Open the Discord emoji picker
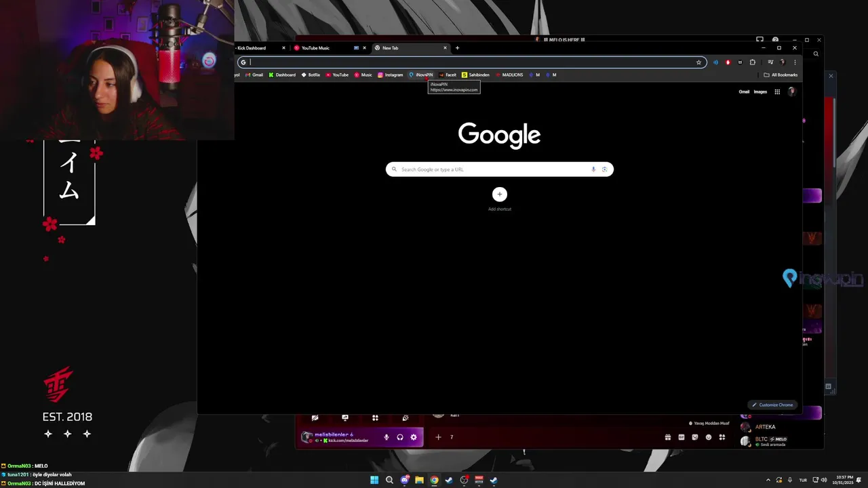The height and width of the screenshot is (488, 868). pyautogui.click(x=709, y=437)
